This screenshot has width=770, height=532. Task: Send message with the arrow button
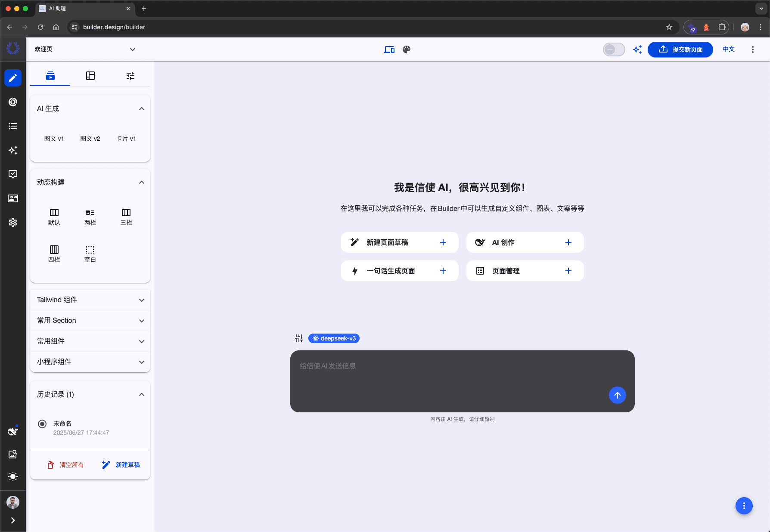click(x=617, y=395)
